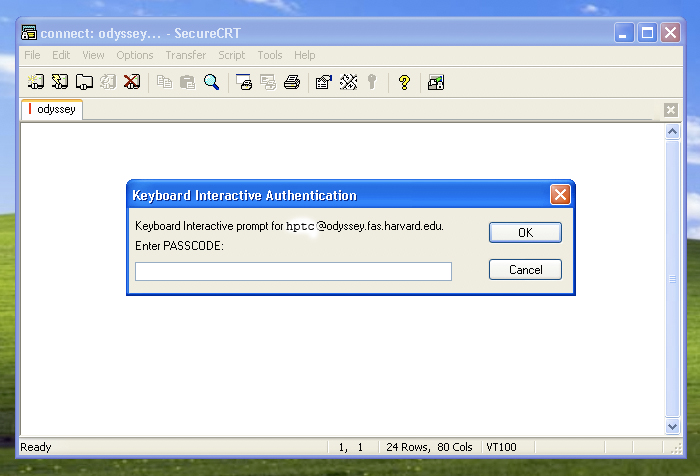Click the grayed Print Selection icon
The width and height of the screenshot is (700, 476).
268,82
